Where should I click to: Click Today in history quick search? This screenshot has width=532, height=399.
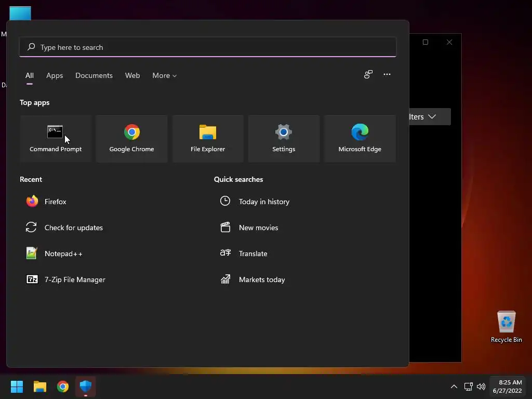click(255, 202)
